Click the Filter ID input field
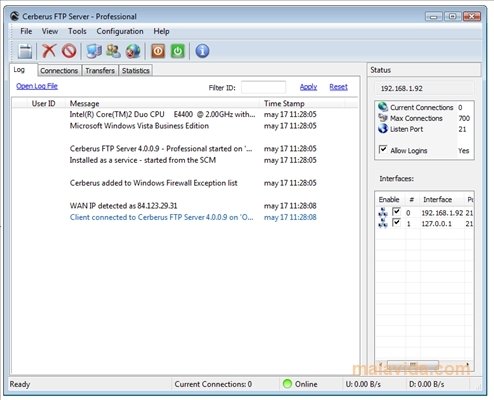Screen dimensions: 494x400 [263, 87]
